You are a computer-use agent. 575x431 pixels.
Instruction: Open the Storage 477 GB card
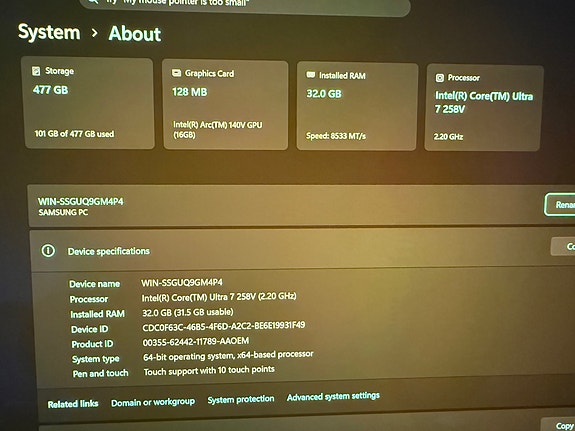click(88, 103)
